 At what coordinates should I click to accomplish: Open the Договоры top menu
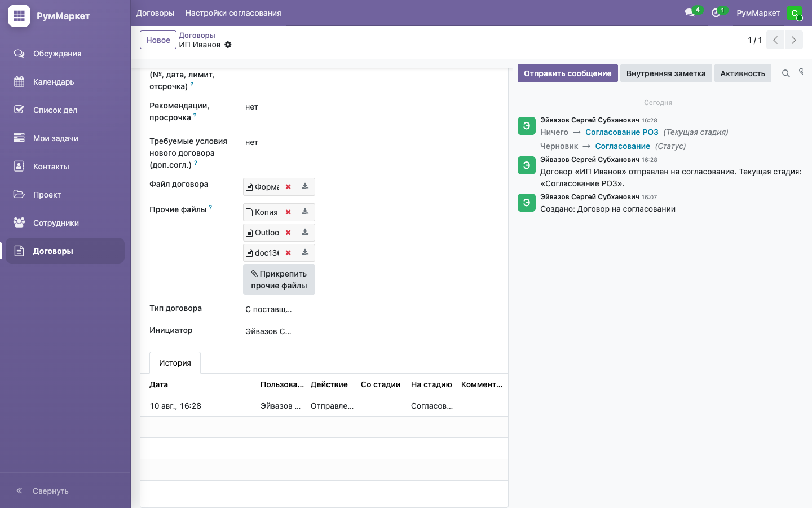[x=155, y=13]
